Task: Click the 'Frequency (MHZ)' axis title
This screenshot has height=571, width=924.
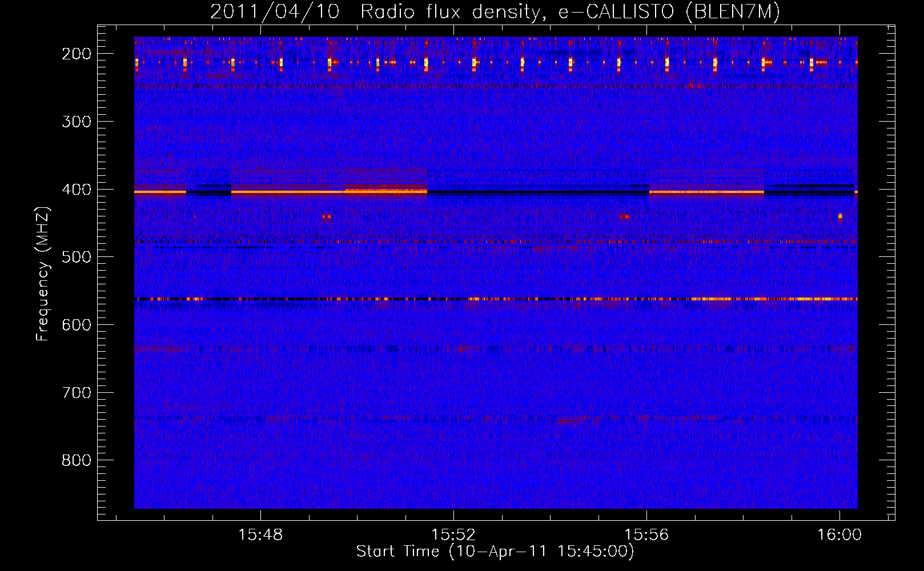Action: 43,274
